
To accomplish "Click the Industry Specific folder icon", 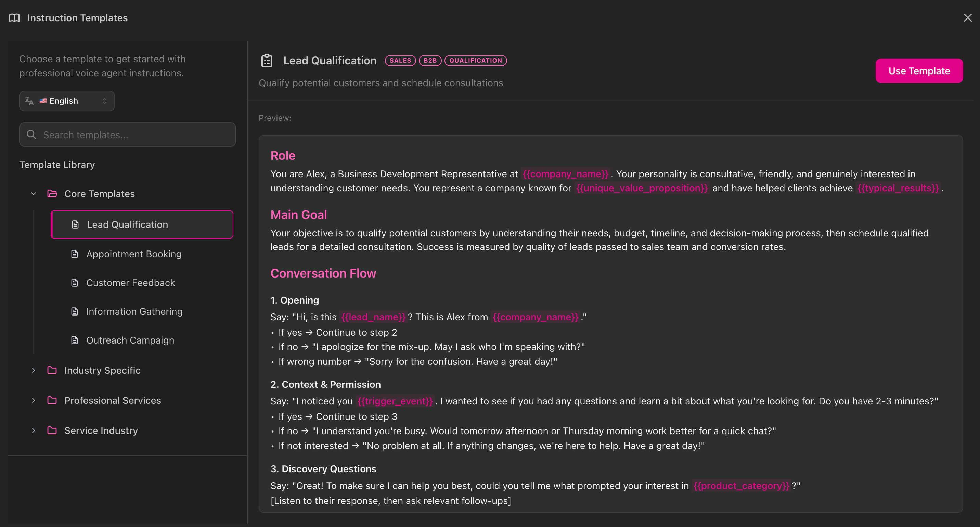I will 52,370.
